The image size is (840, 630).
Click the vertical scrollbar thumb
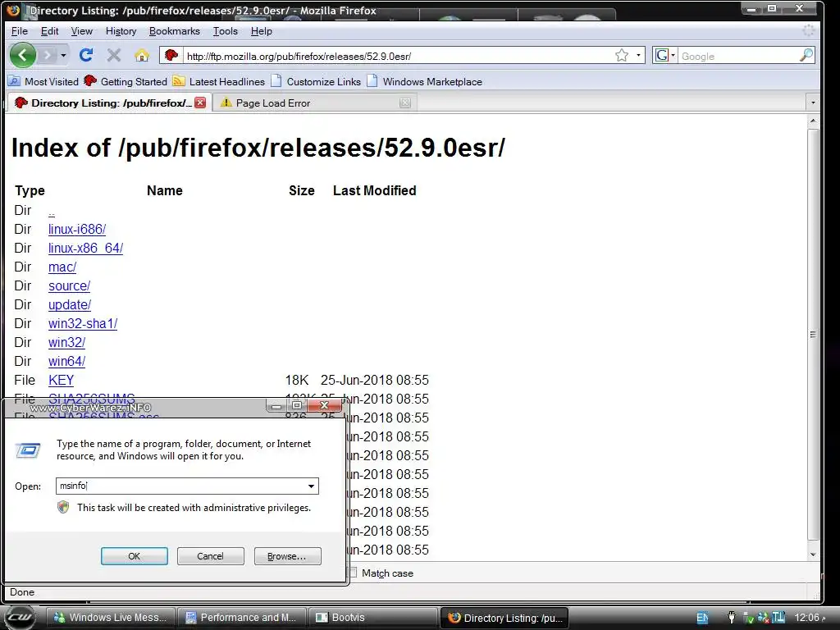point(813,335)
